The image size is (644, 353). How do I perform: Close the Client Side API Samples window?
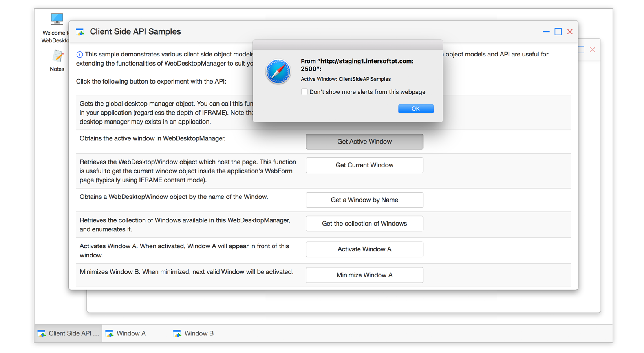point(570,32)
